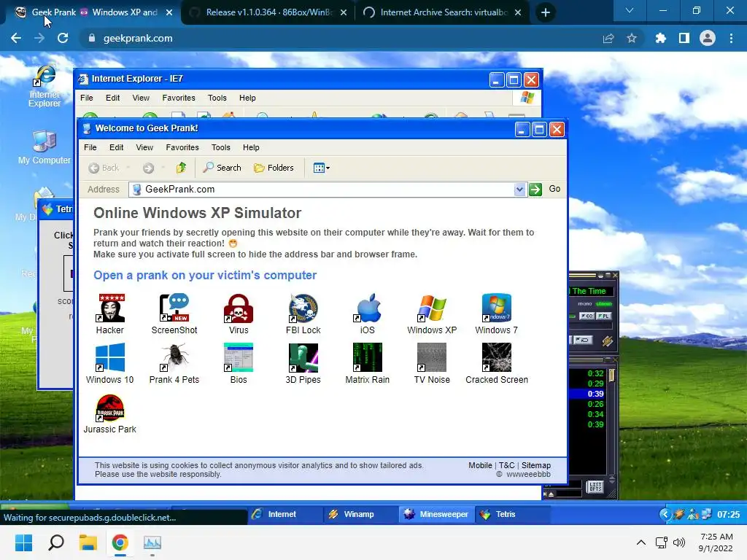Open the T&C footer link
The image size is (747, 560).
click(506, 465)
